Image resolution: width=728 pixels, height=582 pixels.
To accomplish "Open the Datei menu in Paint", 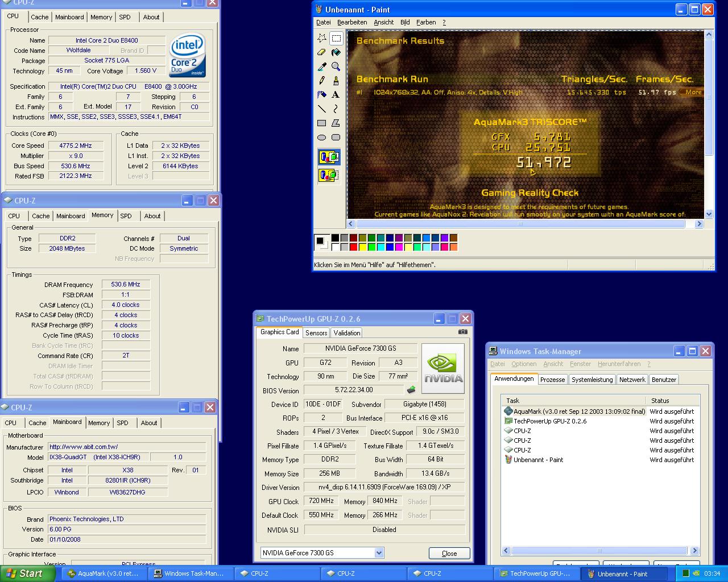I will tap(324, 23).
